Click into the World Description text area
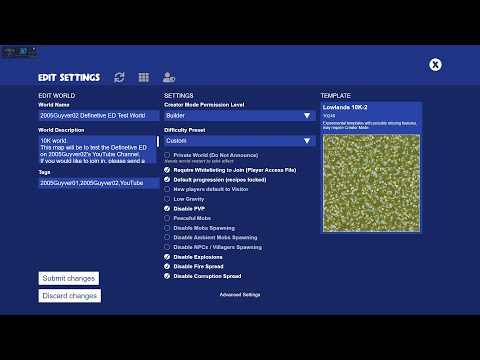480x360 pixels. 97,150
